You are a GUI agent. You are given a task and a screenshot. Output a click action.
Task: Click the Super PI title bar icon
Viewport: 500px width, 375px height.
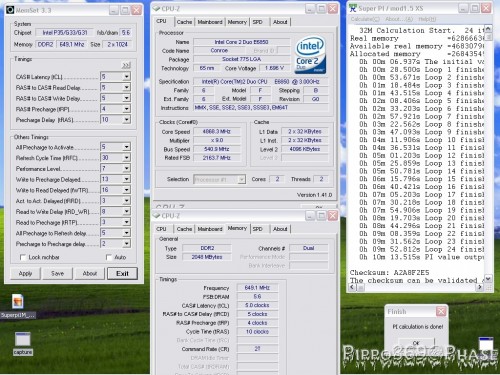click(353, 8)
